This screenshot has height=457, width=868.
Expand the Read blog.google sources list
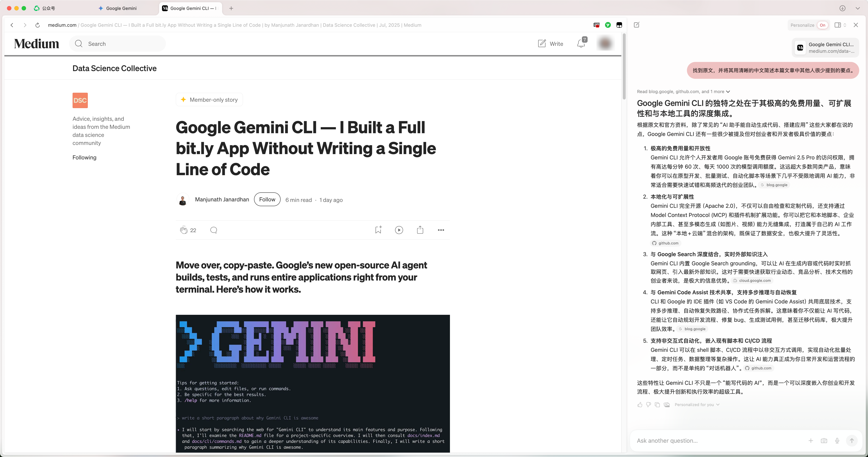(683, 92)
